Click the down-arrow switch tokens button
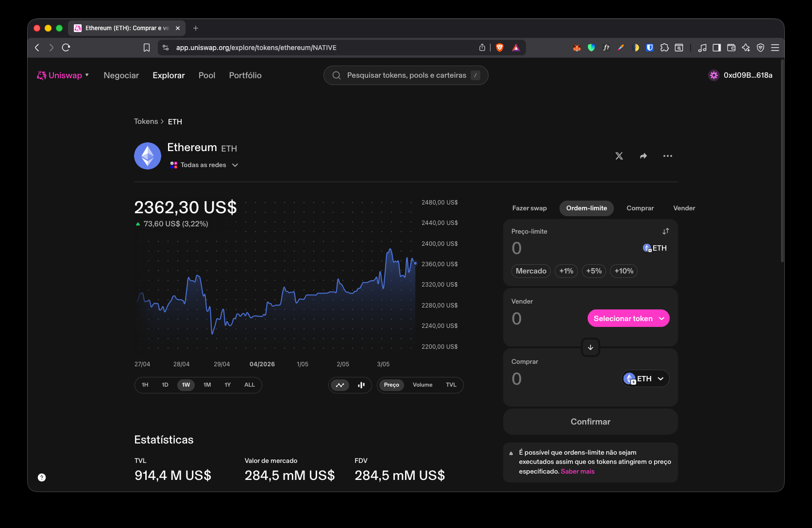The width and height of the screenshot is (812, 528). (591, 347)
